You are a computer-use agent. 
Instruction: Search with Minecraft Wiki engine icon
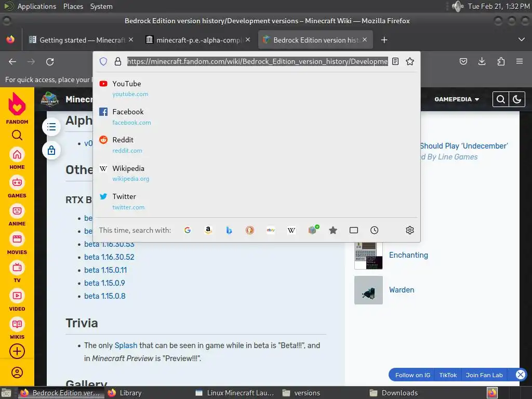313,230
